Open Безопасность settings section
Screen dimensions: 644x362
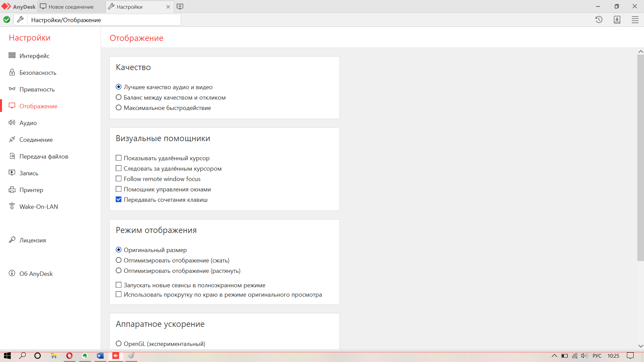tap(38, 73)
